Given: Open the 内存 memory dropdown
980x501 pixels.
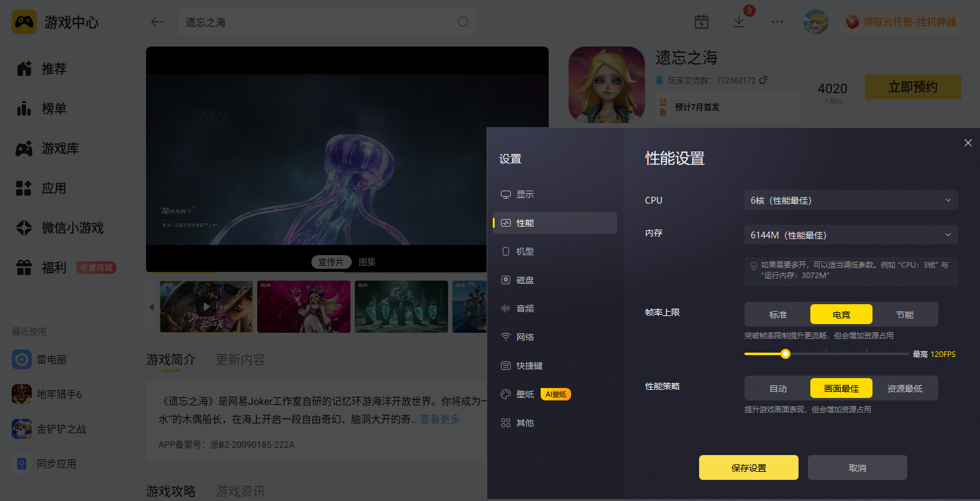Looking at the screenshot, I should (x=851, y=235).
